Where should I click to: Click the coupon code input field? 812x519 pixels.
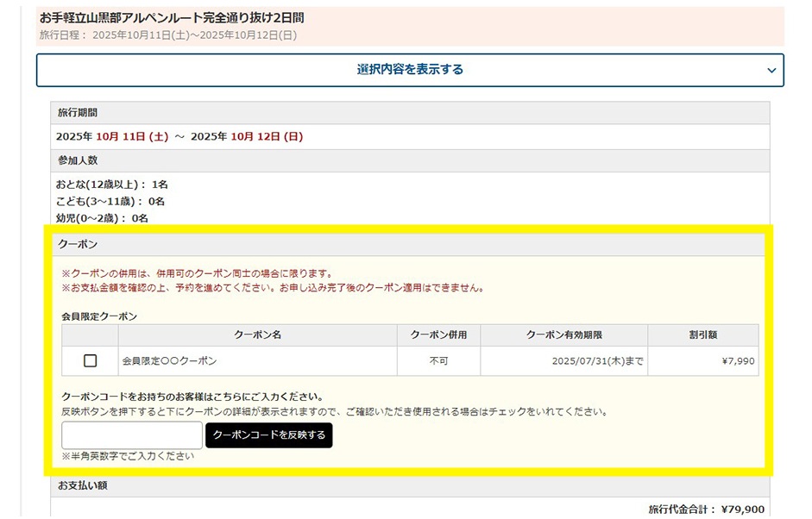coord(132,435)
